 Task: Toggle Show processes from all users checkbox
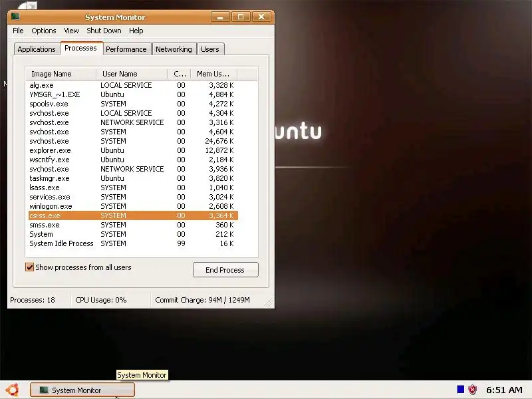(x=29, y=267)
